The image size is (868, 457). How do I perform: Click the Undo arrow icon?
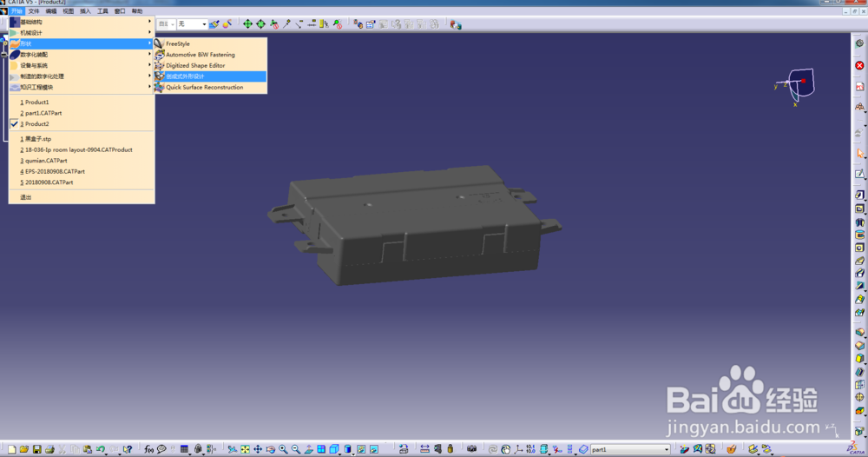[x=100, y=449]
